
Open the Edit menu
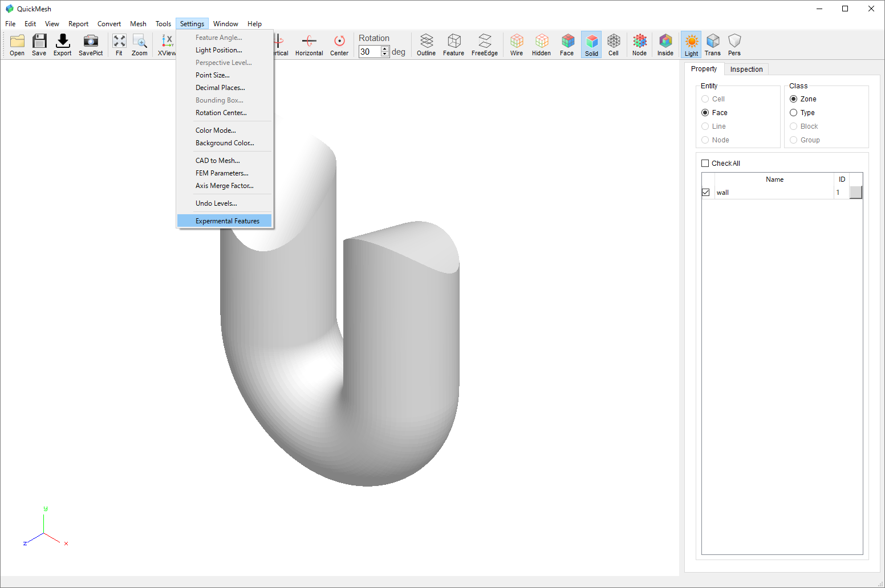click(x=30, y=24)
